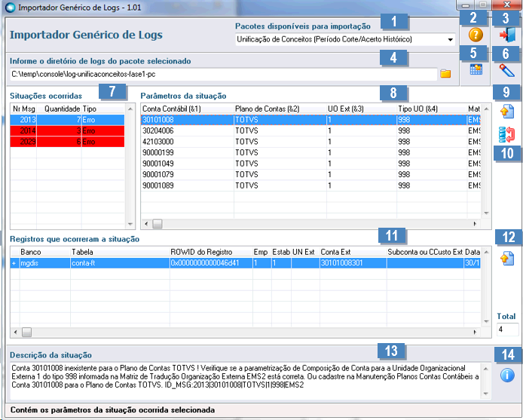Screen dimensions: 523x420
Task: Expand the mgdis record row plus sign
Action: coord(14,263)
